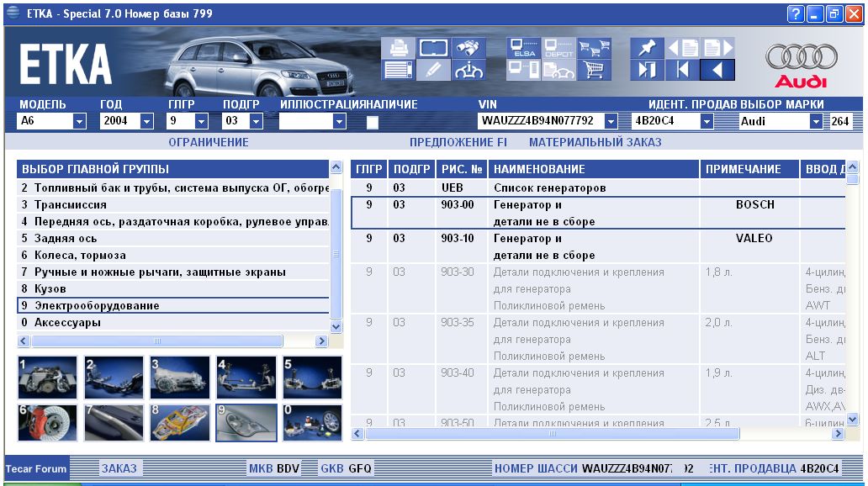Viewport: 868px width, 486px height.
Task: Open search with the binoculars icon
Action: 468,48
